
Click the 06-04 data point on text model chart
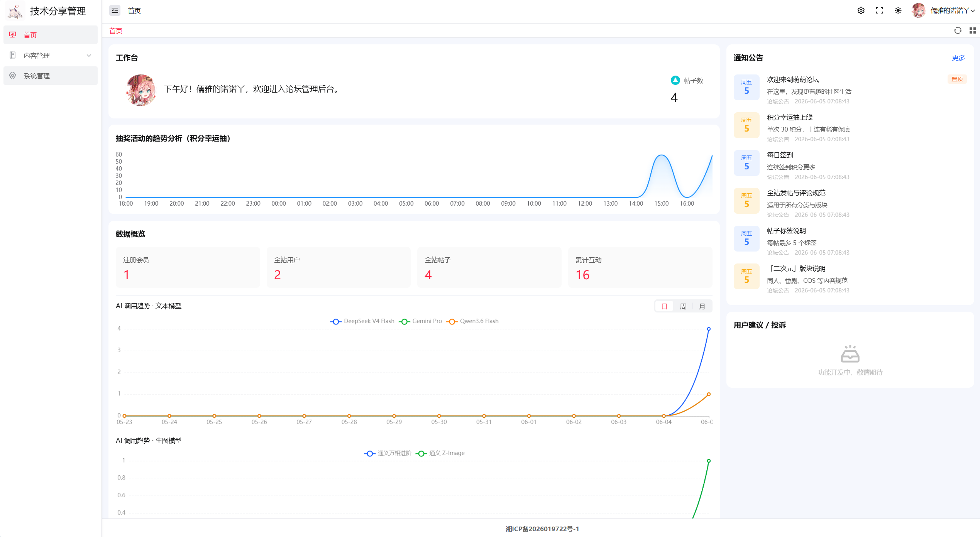pyautogui.click(x=664, y=416)
